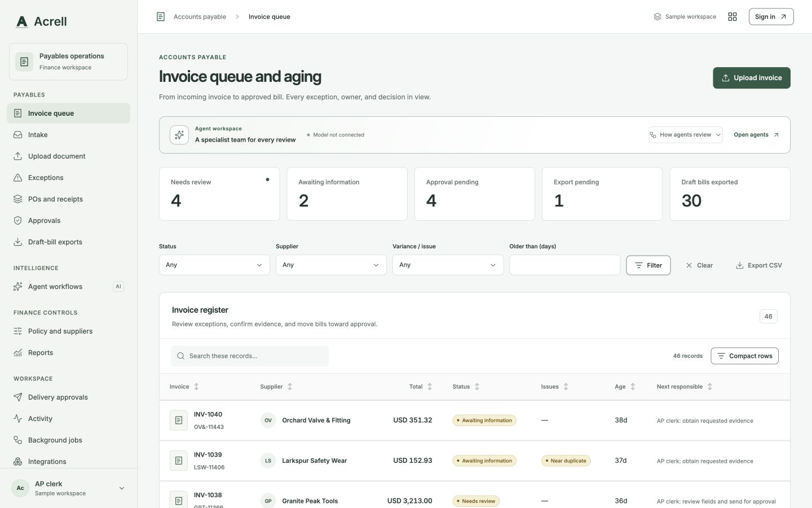The height and width of the screenshot is (508, 812).
Task: Click the Payables operations workspace icon
Action: pos(24,62)
